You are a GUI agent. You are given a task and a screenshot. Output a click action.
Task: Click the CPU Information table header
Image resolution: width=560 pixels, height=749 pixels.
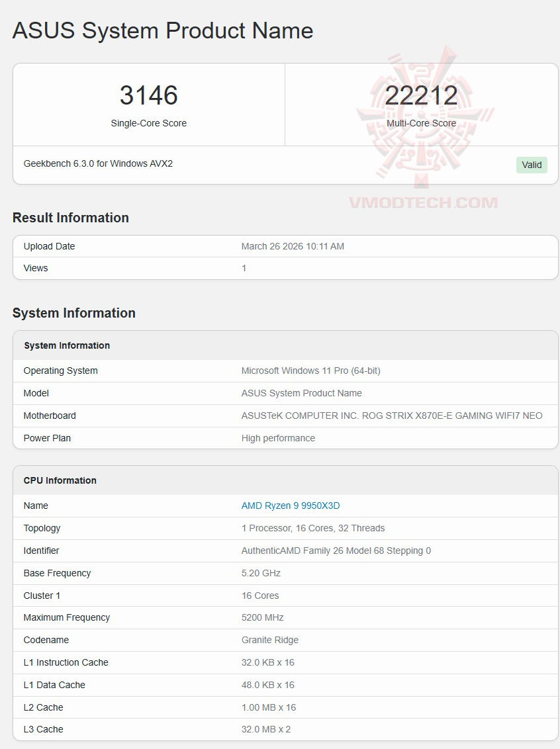[60, 480]
